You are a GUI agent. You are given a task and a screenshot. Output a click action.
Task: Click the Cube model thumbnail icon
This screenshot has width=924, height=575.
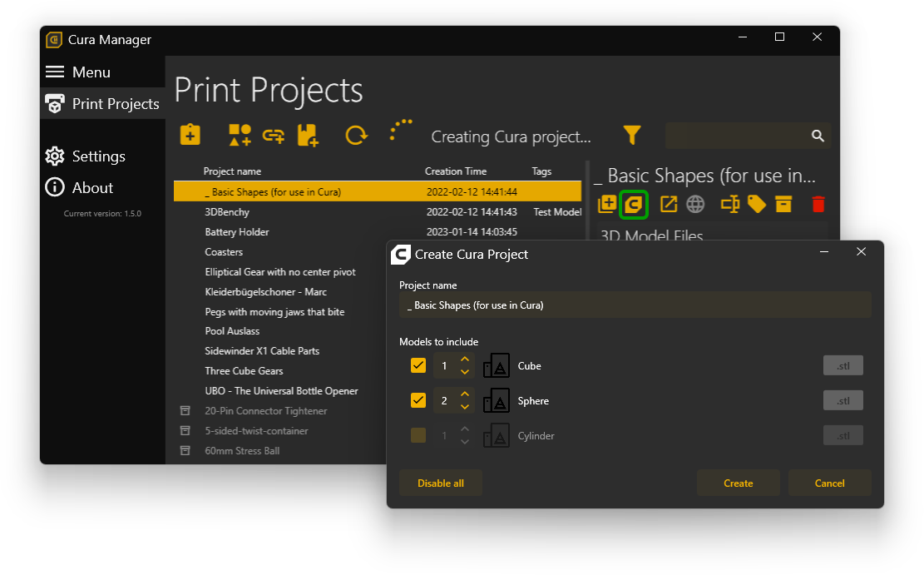tap(497, 365)
